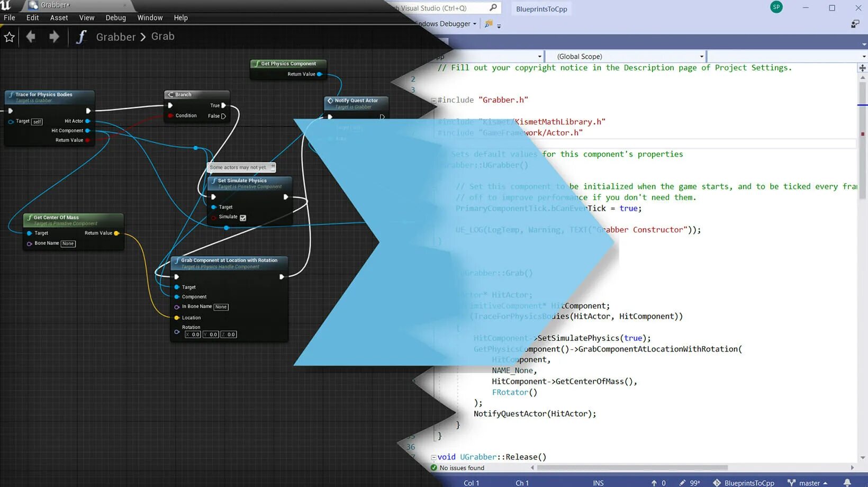Click the favorite star icon in Blueprint toolbar
Screen dimensions: 868x487
pyautogui.click(x=9, y=37)
